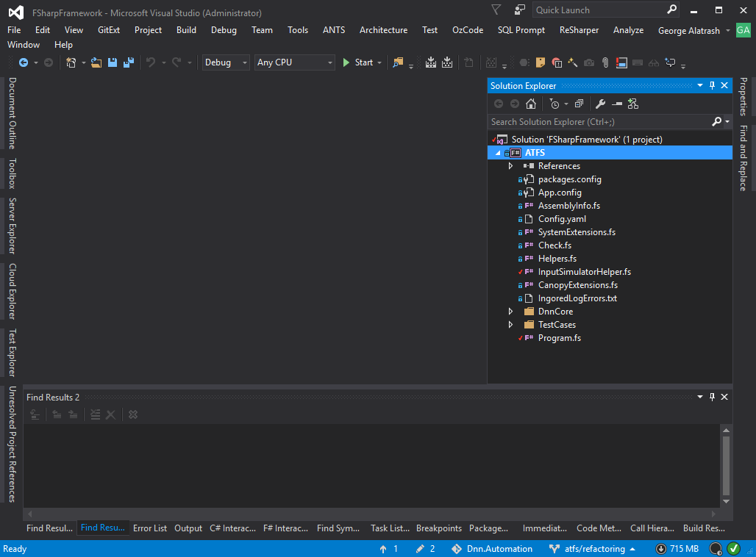
Task: Click the Find Results horizontal scrollbar track
Action: point(371,514)
